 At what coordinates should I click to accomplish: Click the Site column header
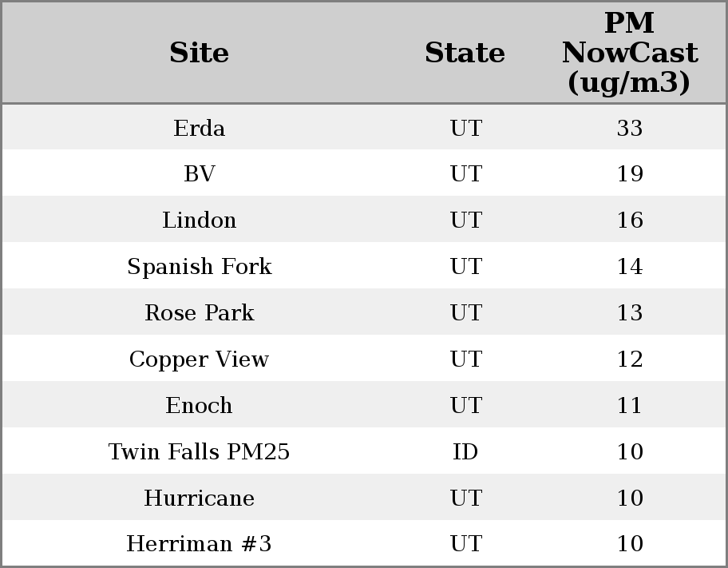coord(200,53)
